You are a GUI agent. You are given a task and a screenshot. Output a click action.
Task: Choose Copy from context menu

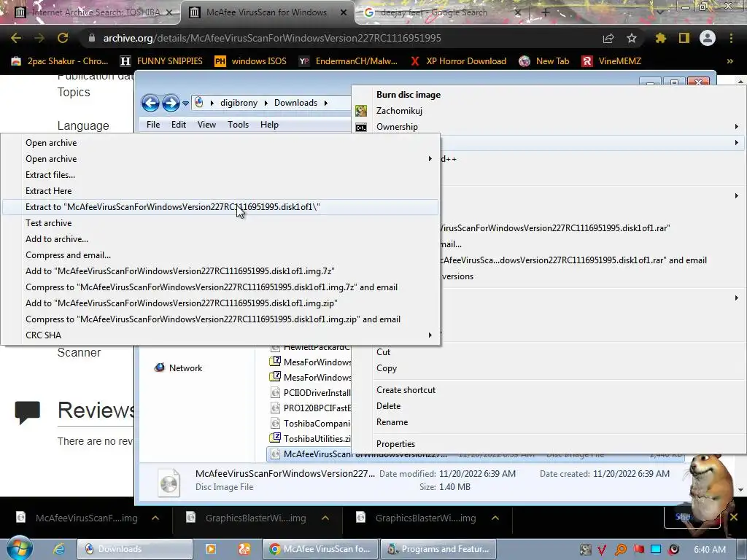click(548, 368)
